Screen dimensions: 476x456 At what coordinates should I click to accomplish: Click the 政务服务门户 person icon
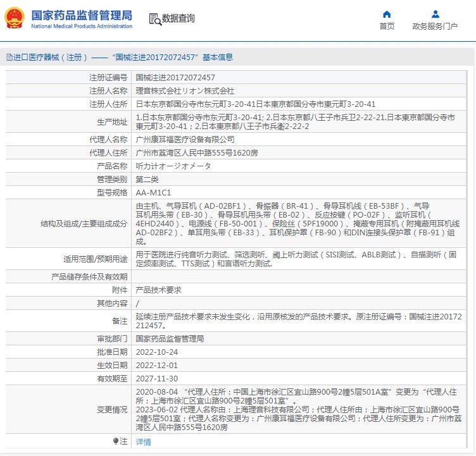pos(435,14)
